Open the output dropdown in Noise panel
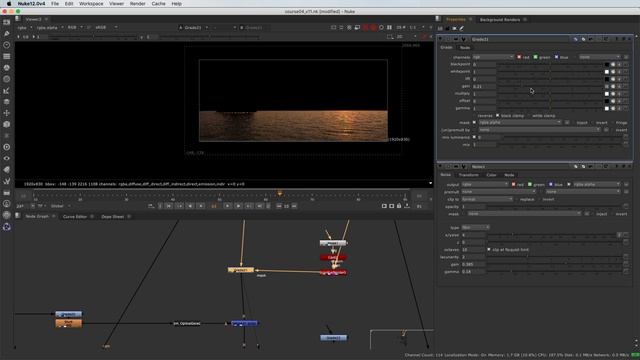The image size is (640, 360). click(485, 184)
